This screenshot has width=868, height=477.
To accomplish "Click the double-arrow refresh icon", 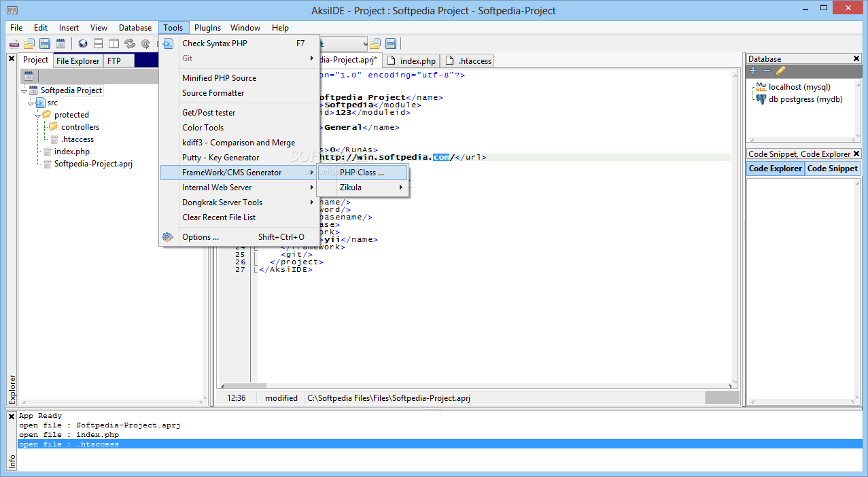I will click(x=130, y=43).
